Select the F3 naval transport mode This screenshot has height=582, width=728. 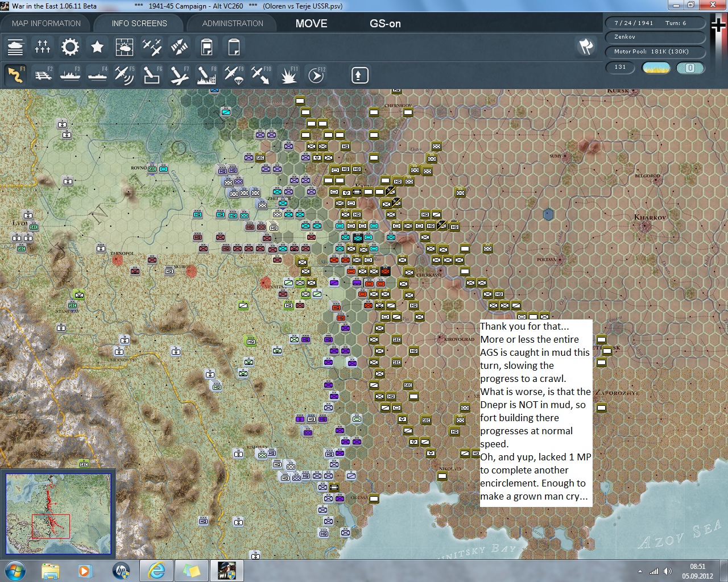70,75
